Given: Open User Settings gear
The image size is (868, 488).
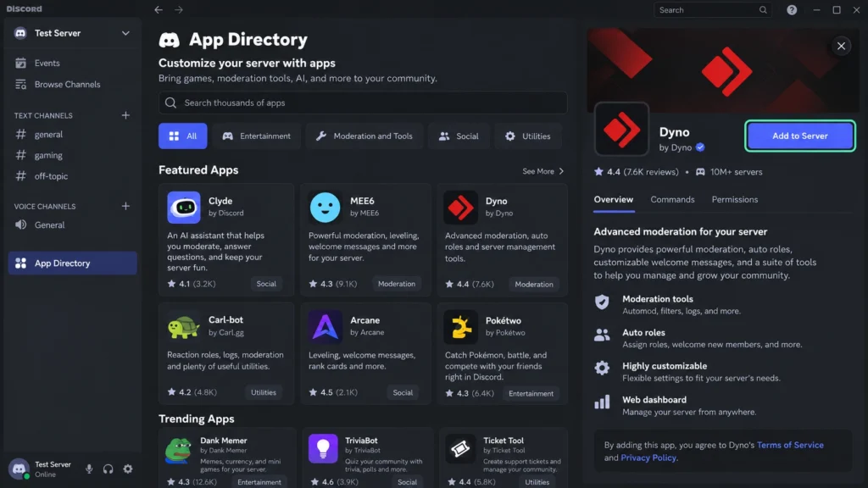Looking at the screenshot, I should [x=128, y=469].
